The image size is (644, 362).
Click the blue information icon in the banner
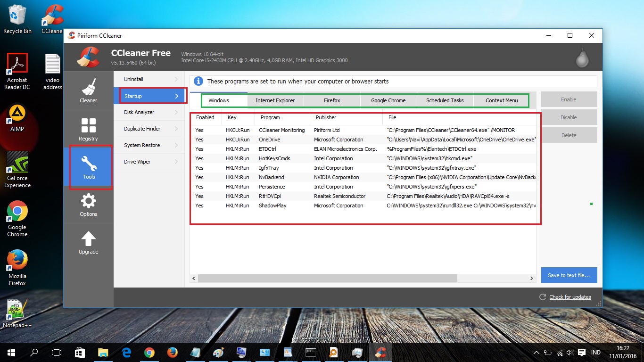tap(198, 81)
